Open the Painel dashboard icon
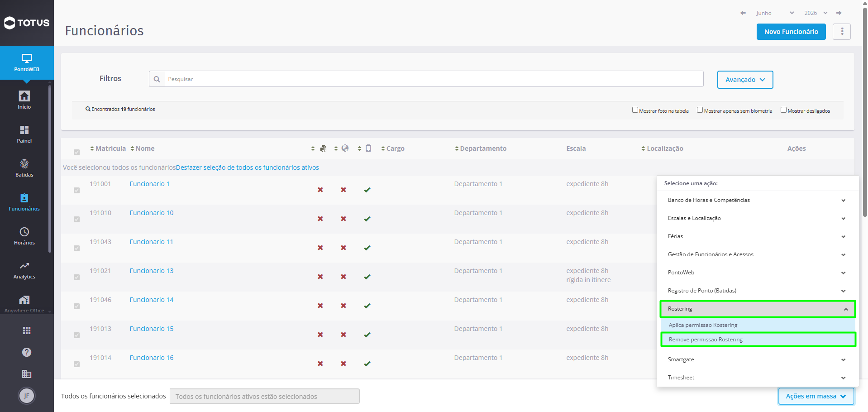The width and height of the screenshot is (868, 412). coord(24,130)
